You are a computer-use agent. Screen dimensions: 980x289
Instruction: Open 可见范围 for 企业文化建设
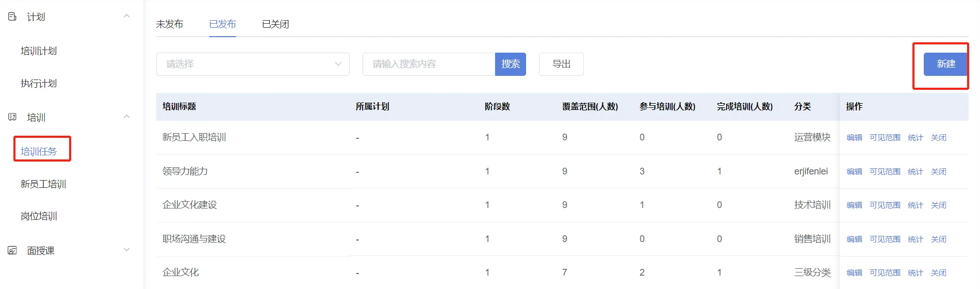(x=885, y=205)
